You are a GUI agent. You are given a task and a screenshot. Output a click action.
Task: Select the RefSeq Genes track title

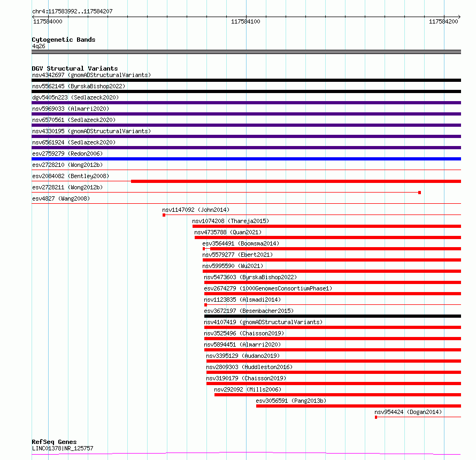coord(54,442)
